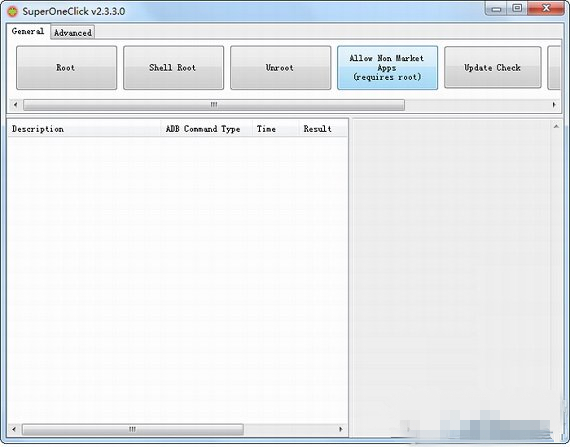Click the Time column header
Screen dimensions: 570x447
275,129
